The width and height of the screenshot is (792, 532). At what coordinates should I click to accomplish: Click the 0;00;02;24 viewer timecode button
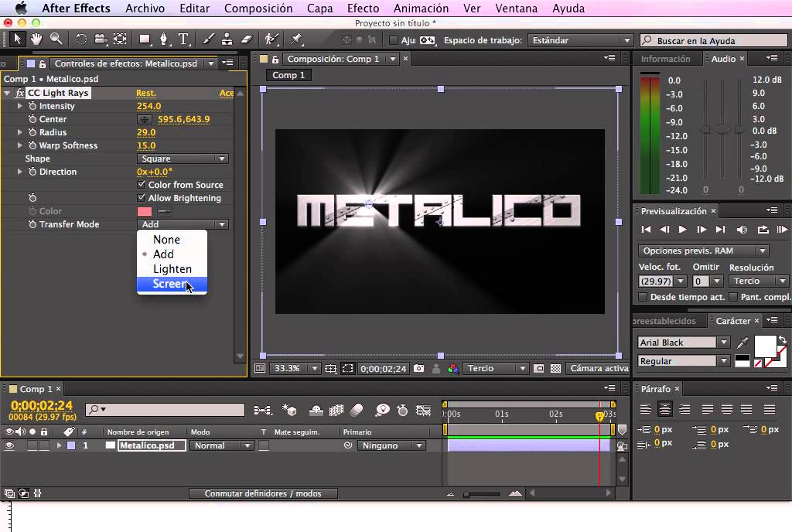click(383, 369)
